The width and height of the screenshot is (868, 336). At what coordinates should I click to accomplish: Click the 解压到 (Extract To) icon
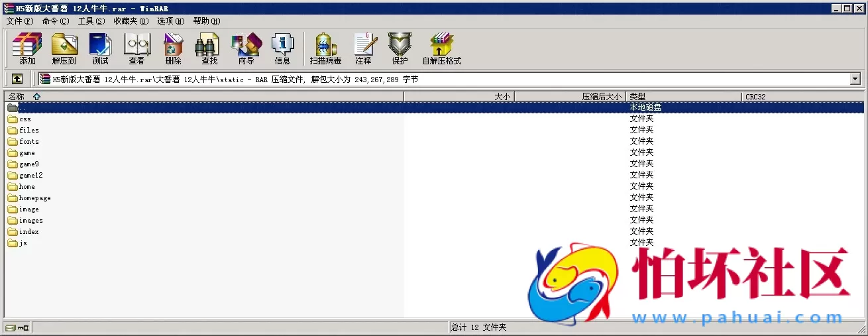[x=64, y=49]
